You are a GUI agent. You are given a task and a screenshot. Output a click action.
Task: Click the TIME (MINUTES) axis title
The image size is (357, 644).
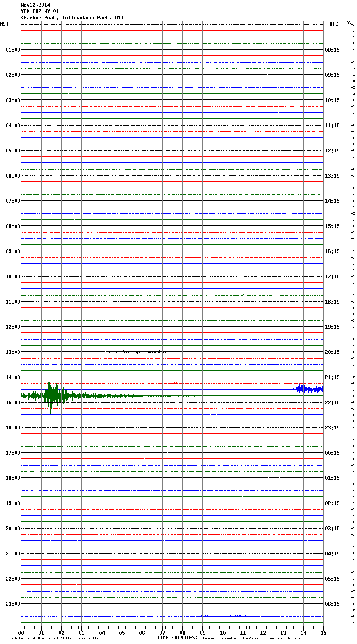(177, 638)
